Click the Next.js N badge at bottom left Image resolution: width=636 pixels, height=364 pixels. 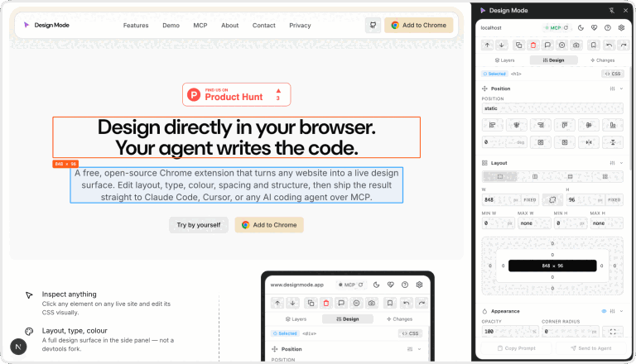[x=18, y=347]
